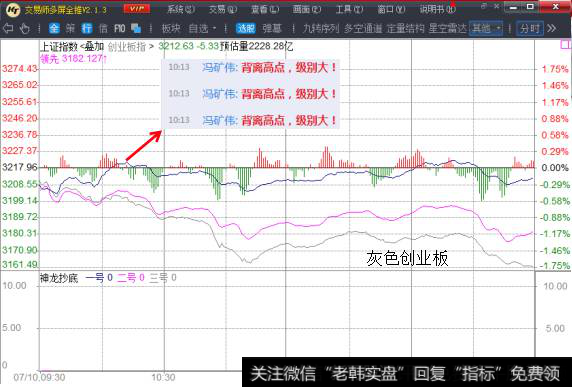The image size is (572, 387).
Task: Click the 10:30 time axis label
Action: click(164, 377)
